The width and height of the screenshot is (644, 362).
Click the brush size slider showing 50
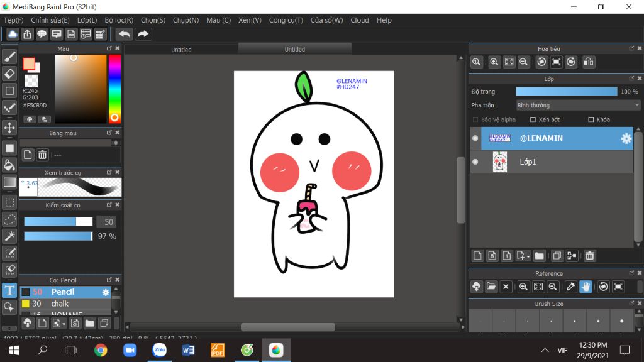coord(58,222)
